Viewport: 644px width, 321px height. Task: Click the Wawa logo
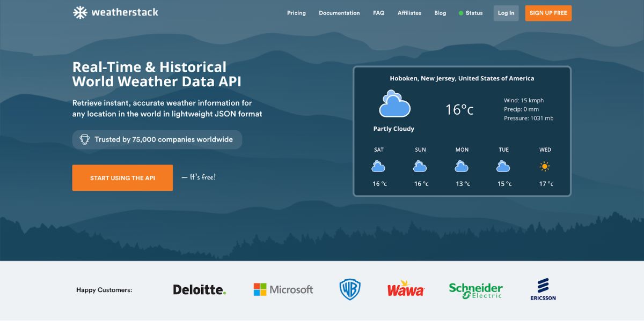(406, 289)
